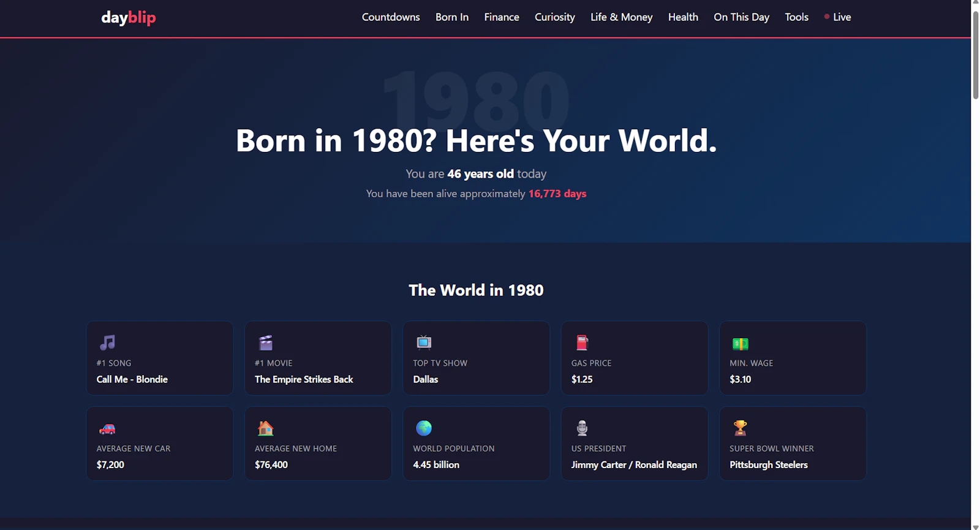The width and height of the screenshot is (980, 530).
Task: Click the dayblip logo
Action: tap(129, 17)
